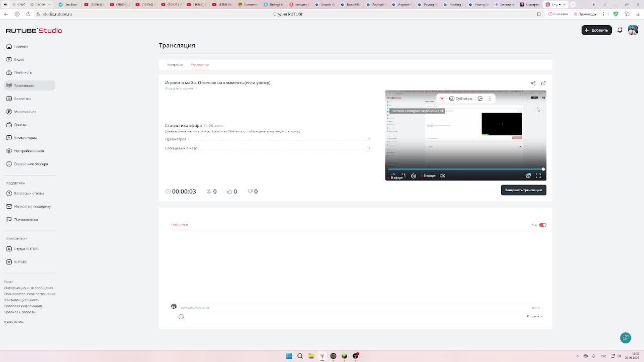Open Комментарии section in sidebar
Viewport: 644px width, 362px height.
pyautogui.click(x=29, y=138)
